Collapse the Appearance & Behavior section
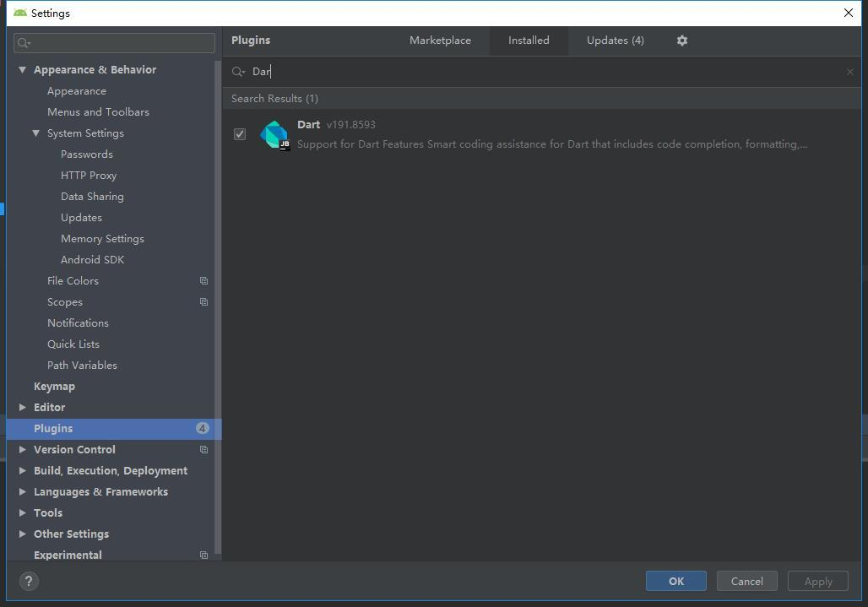The image size is (868, 607). (22, 70)
